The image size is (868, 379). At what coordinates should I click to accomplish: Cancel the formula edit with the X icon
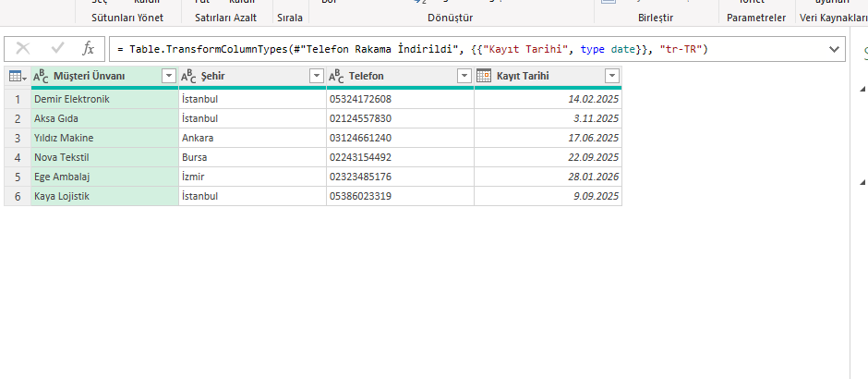click(23, 49)
